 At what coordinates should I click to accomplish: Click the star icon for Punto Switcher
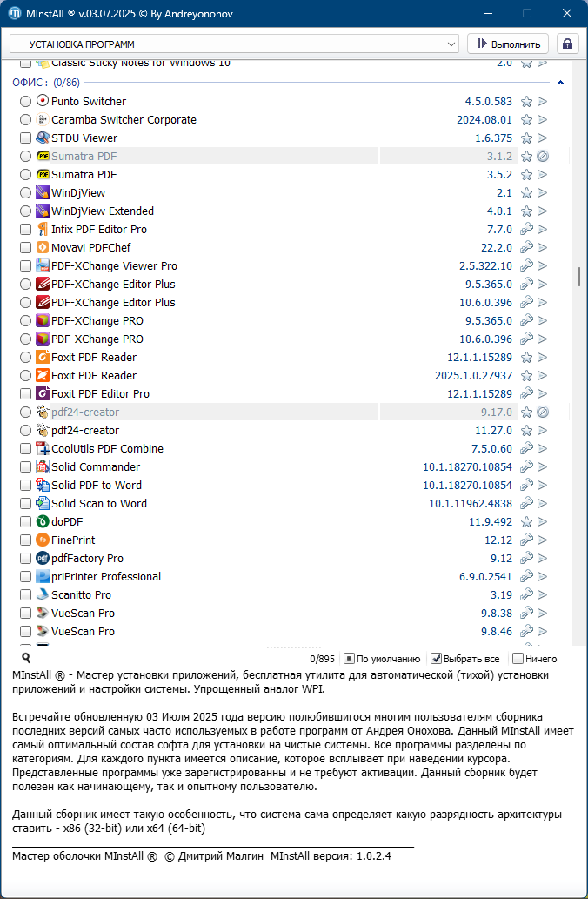click(526, 102)
